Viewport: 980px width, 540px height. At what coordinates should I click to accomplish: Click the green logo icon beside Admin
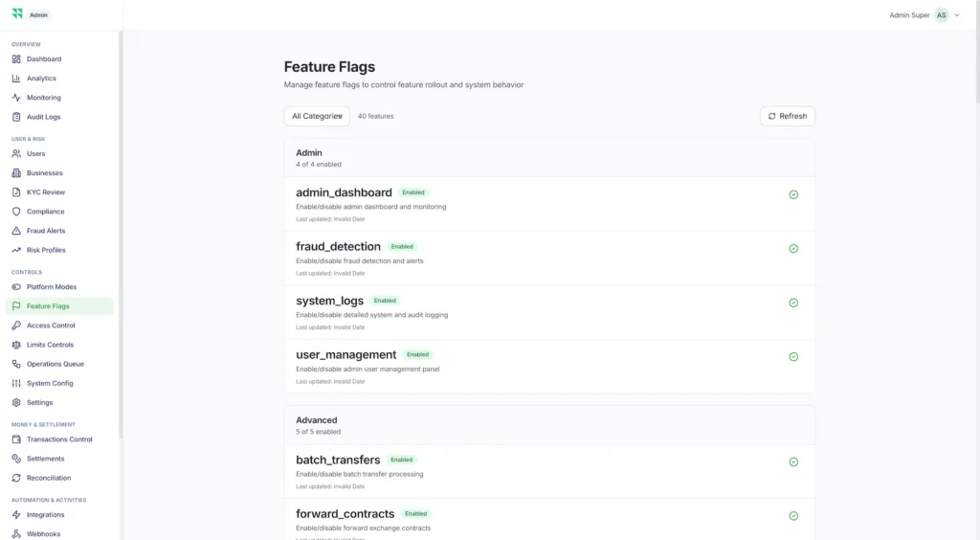click(17, 13)
